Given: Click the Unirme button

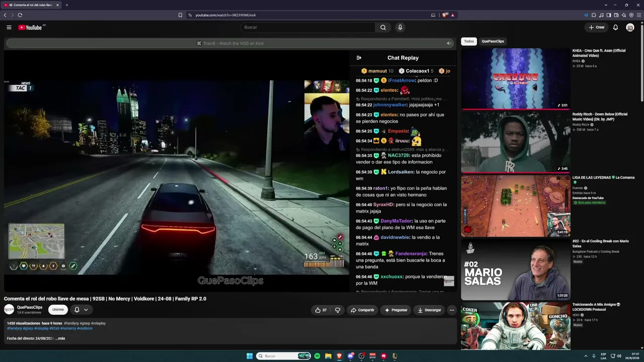Looking at the screenshot, I should (58, 310).
